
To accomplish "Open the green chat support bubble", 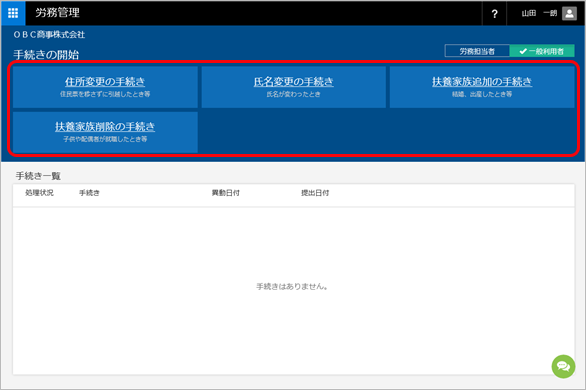I will coord(563,366).
